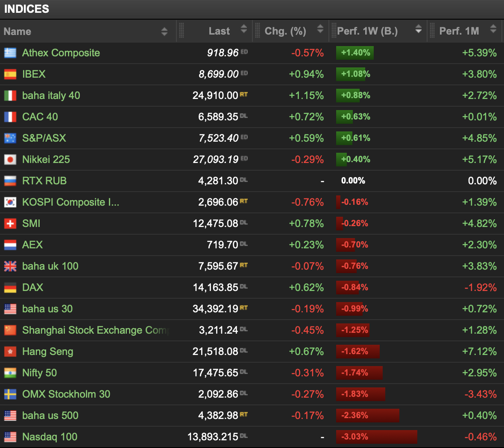
Task: Open the RTX RUB index link
Action: tap(44, 181)
